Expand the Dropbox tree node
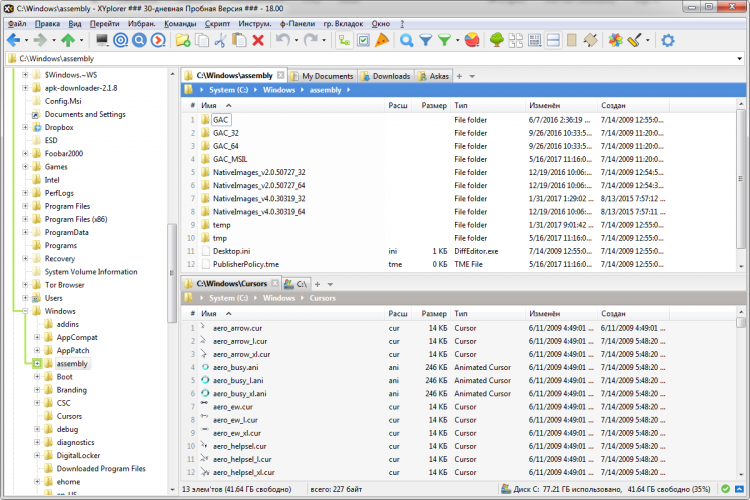750x500 pixels. 25,127
